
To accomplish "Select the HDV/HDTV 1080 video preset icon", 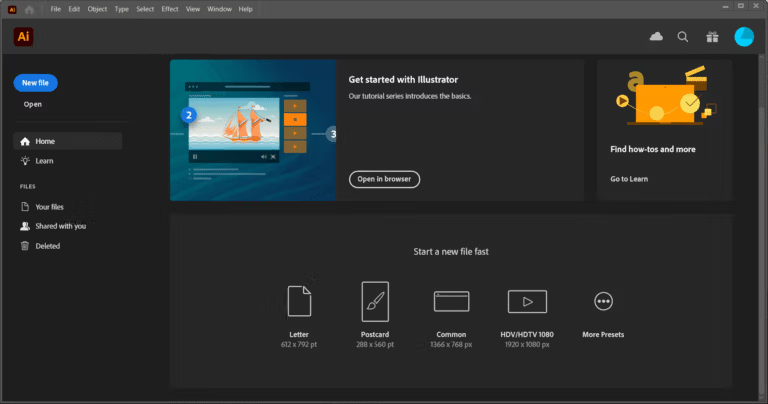I will pos(527,301).
